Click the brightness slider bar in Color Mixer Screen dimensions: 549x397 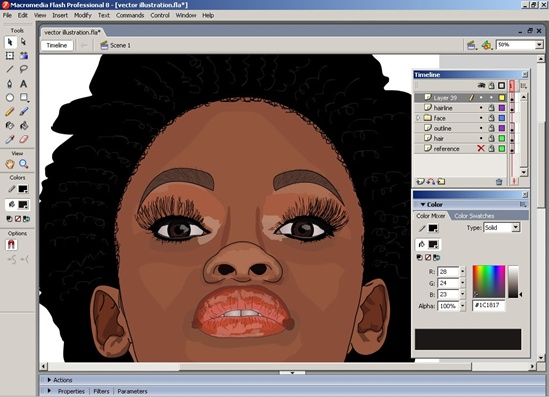point(513,281)
